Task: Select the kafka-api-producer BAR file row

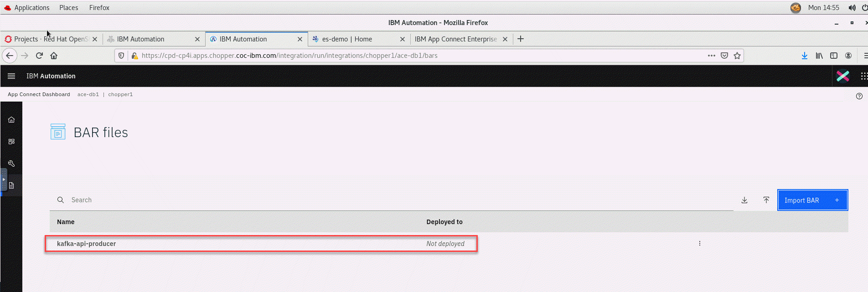Action: (87, 244)
